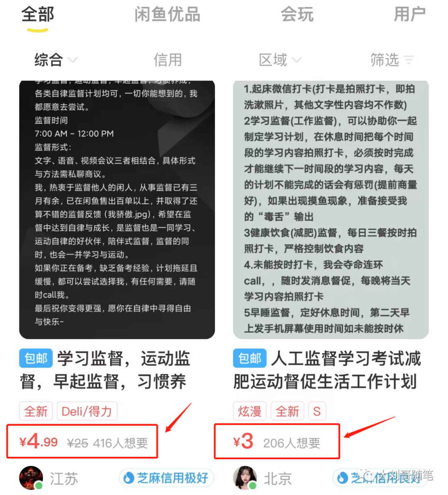This screenshot has width=448, height=495.
Task: Select the 炫漫 tag
Action: [x=250, y=411]
